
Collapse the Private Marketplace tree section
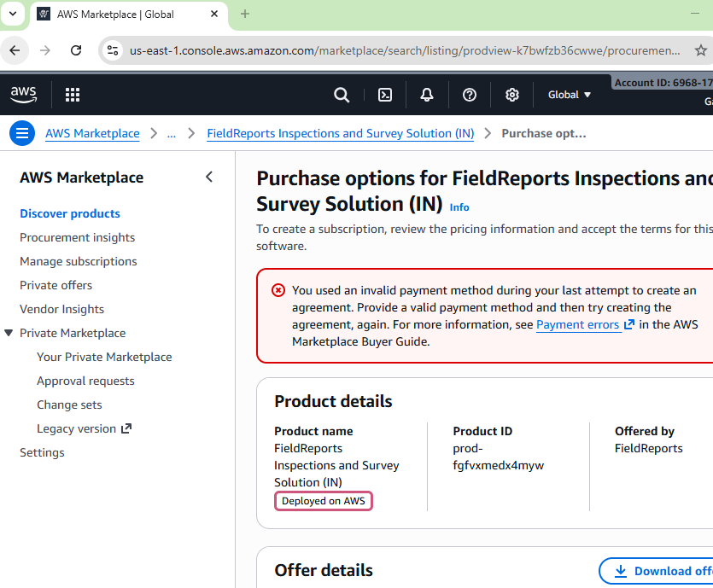pyautogui.click(x=9, y=333)
